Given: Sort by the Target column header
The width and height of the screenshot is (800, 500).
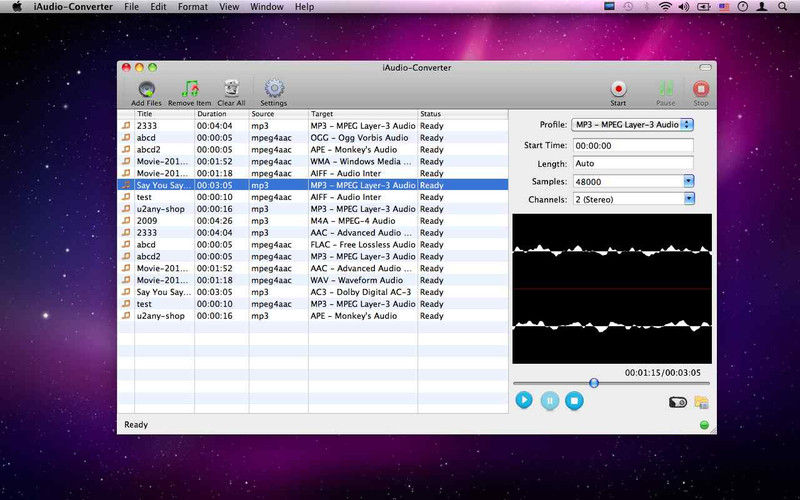Looking at the screenshot, I should (363, 114).
